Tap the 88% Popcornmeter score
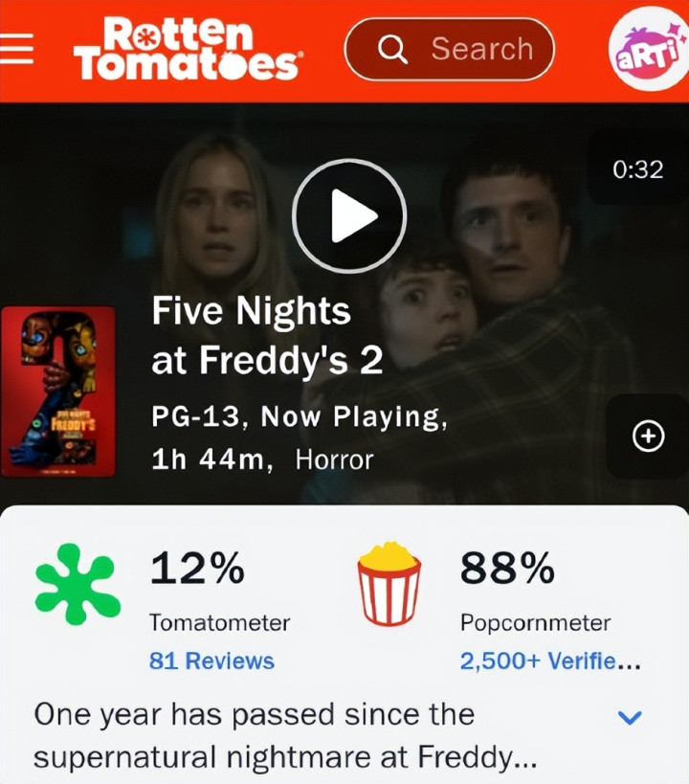Image resolution: width=689 pixels, height=784 pixels. (x=506, y=570)
